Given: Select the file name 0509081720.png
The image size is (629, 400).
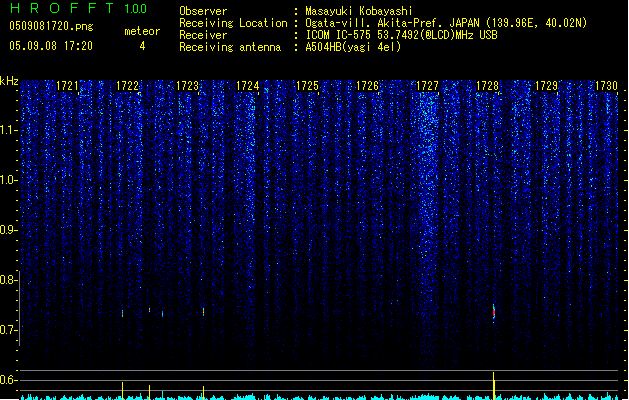Looking at the screenshot, I should (x=51, y=26).
